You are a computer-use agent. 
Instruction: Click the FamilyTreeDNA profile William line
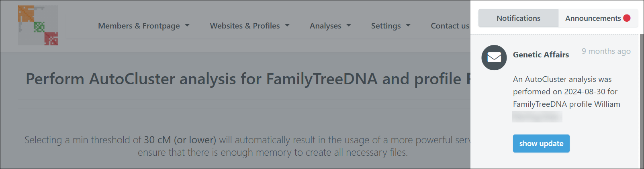(566, 104)
